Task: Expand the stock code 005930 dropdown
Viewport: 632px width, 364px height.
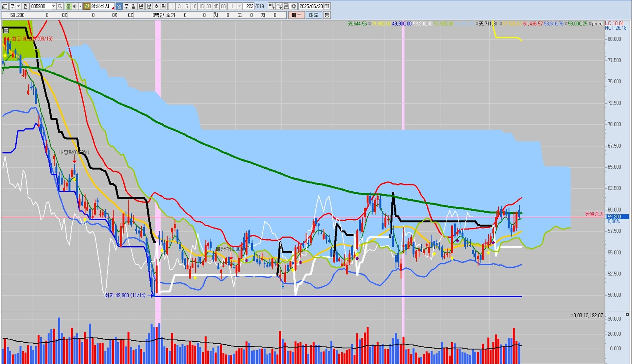Action: point(53,6)
